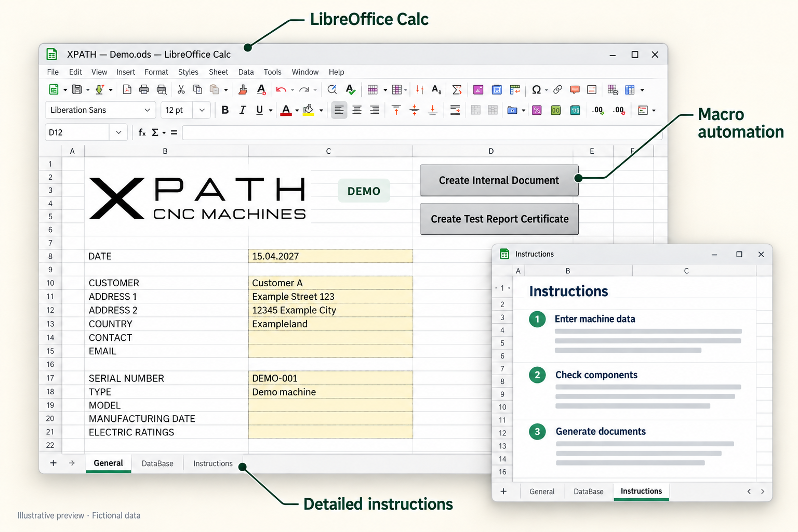Image resolution: width=798 pixels, height=532 pixels.
Task: Switch to DataBase sheet tab in main window
Action: (x=157, y=463)
